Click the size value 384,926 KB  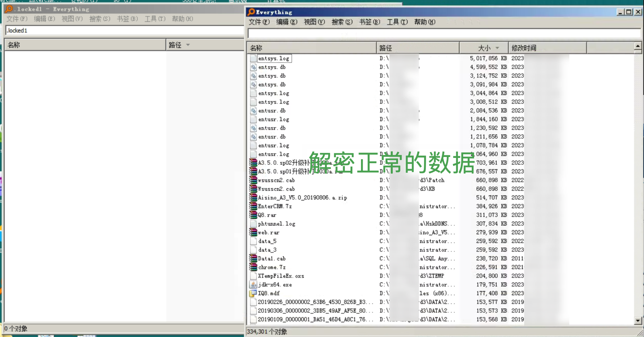[492, 206]
